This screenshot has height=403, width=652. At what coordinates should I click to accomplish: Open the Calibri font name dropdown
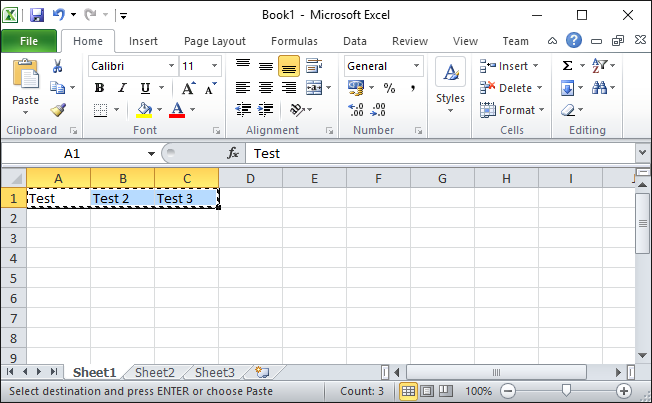(x=171, y=66)
